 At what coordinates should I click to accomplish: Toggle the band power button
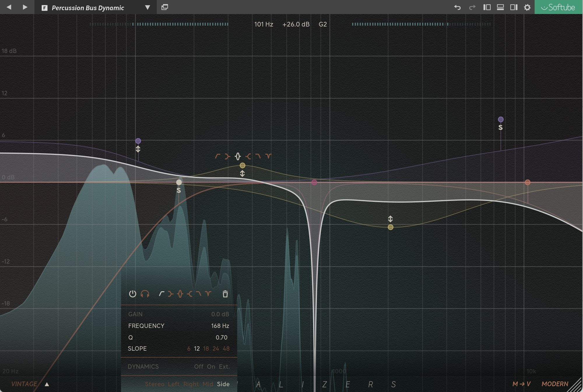133,294
